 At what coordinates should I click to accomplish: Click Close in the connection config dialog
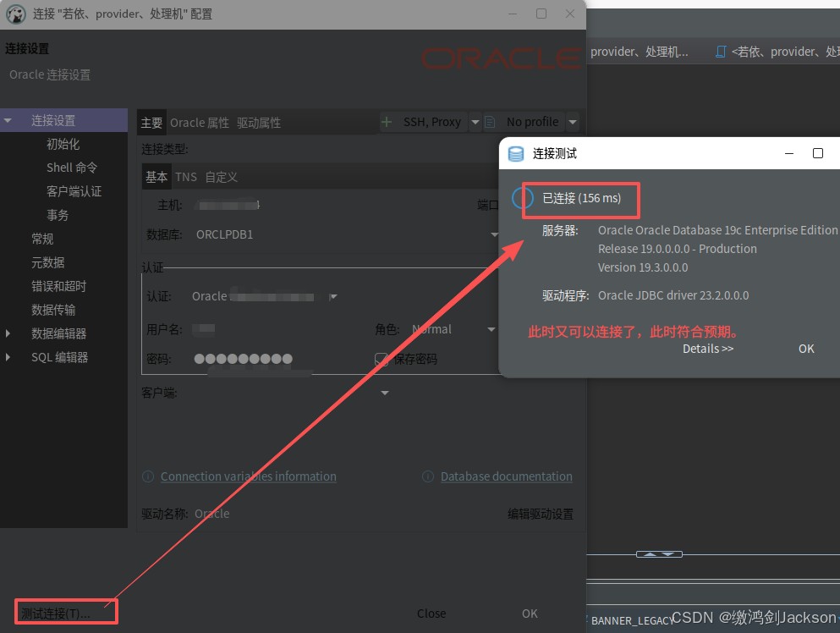click(431, 614)
